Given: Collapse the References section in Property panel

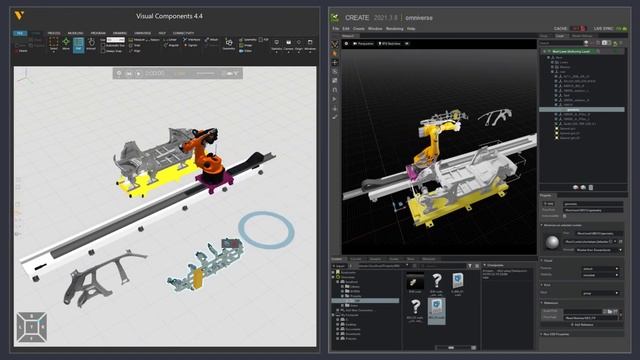Looking at the screenshot, I should 551,303.
